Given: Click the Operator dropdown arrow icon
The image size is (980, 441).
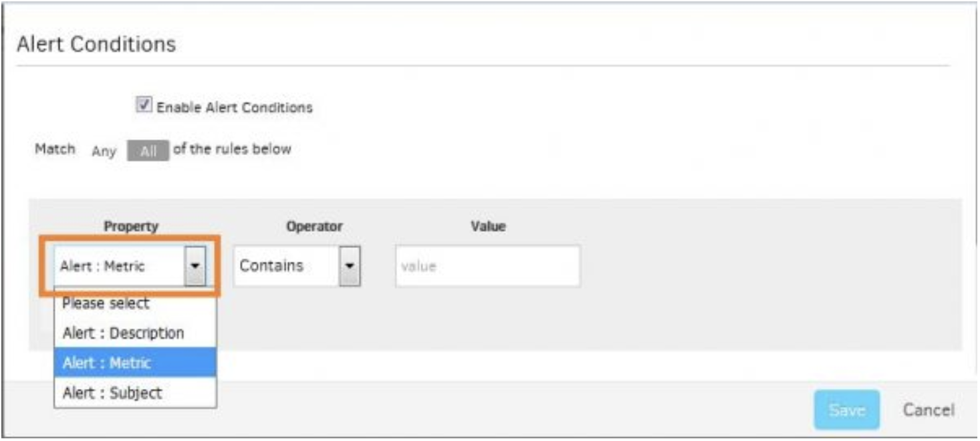Looking at the screenshot, I should click(350, 266).
